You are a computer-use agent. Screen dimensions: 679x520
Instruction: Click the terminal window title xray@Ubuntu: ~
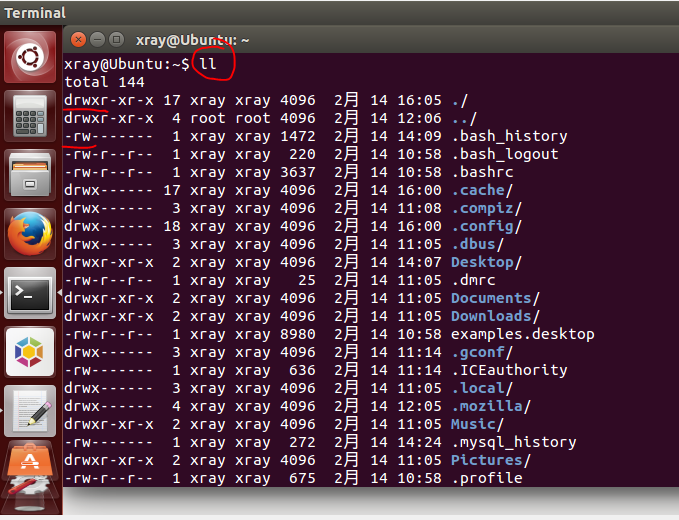[x=192, y=40]
